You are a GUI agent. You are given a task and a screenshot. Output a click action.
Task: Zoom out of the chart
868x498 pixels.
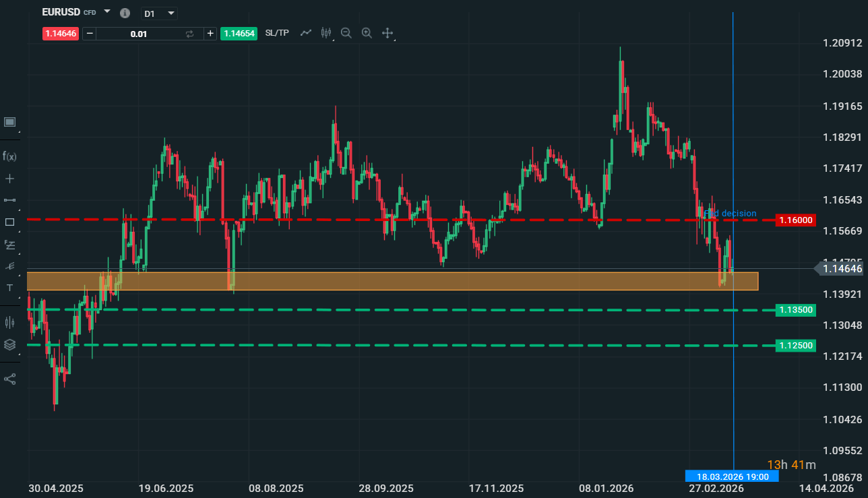point(346,33)
